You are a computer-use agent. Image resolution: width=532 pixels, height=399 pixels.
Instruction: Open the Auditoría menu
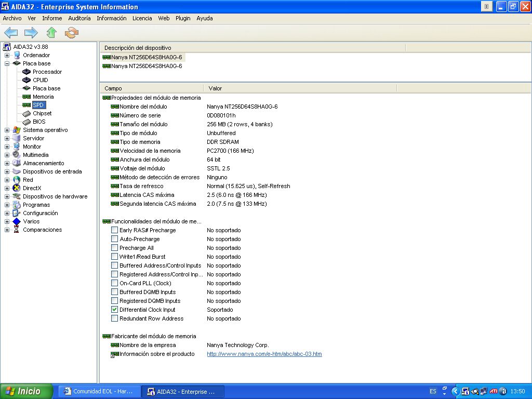click(79, 18)
